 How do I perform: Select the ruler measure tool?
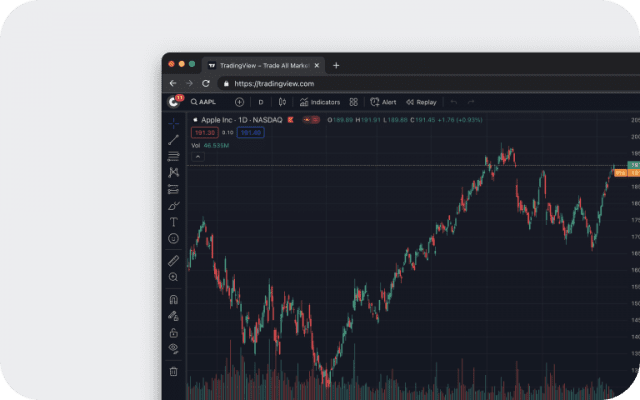(x=173, y=260)
